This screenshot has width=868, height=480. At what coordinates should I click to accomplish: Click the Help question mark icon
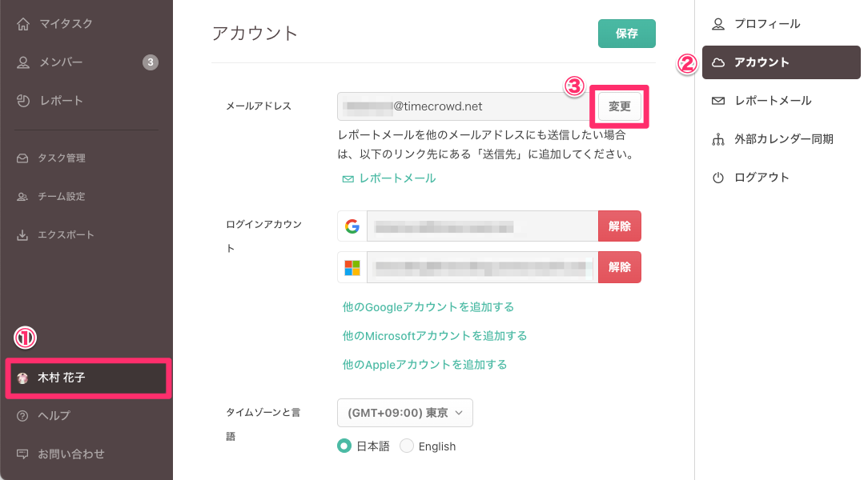point(22,416)
